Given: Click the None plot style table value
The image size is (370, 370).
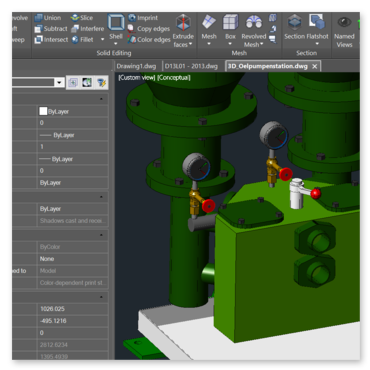Looking at the screenshot, I should 73,259.
